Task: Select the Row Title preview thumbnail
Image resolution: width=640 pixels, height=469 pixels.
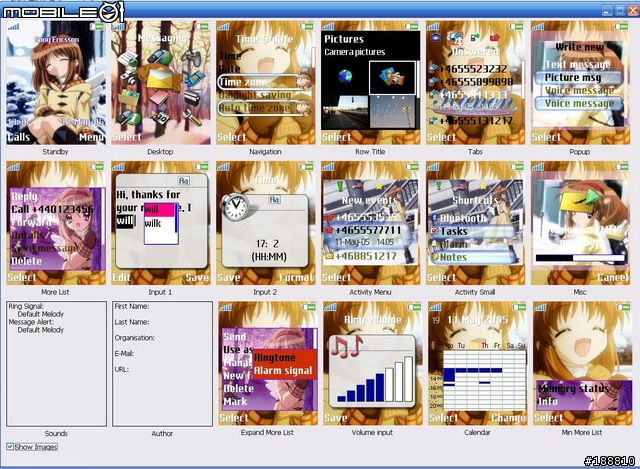Action: click(370, 83)
